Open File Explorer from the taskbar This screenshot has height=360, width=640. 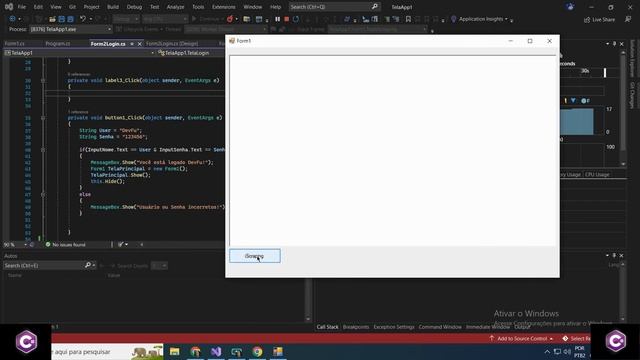tap(175, 351)
